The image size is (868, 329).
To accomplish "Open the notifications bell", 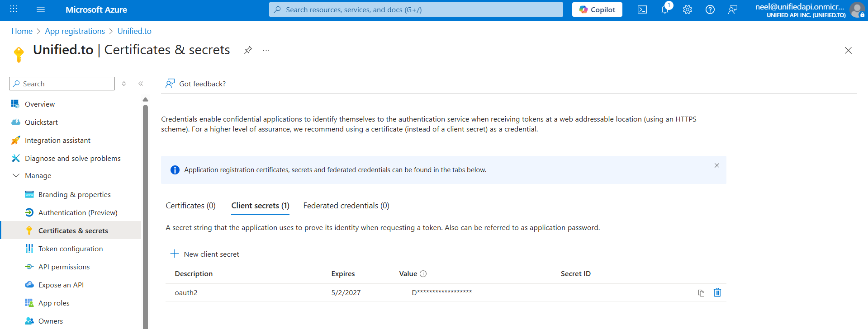I will tap(664, 9).
